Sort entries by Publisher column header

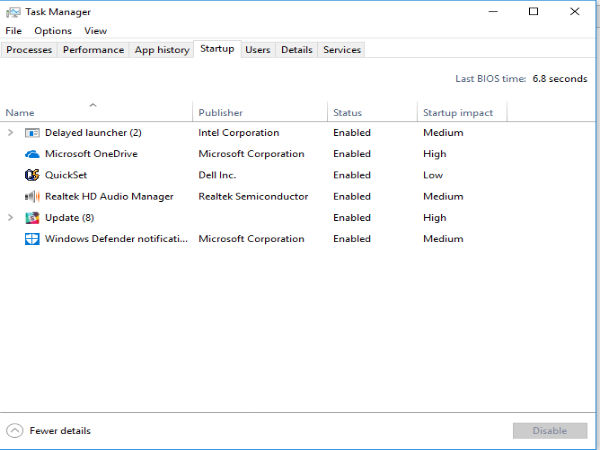click(220, 113)
